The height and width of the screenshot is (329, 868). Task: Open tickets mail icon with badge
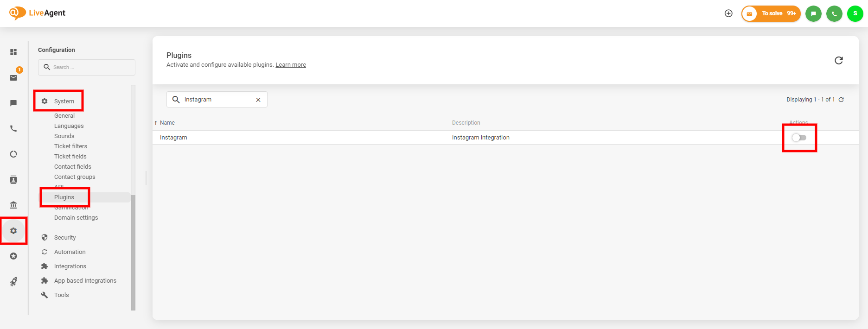[13, 77]
